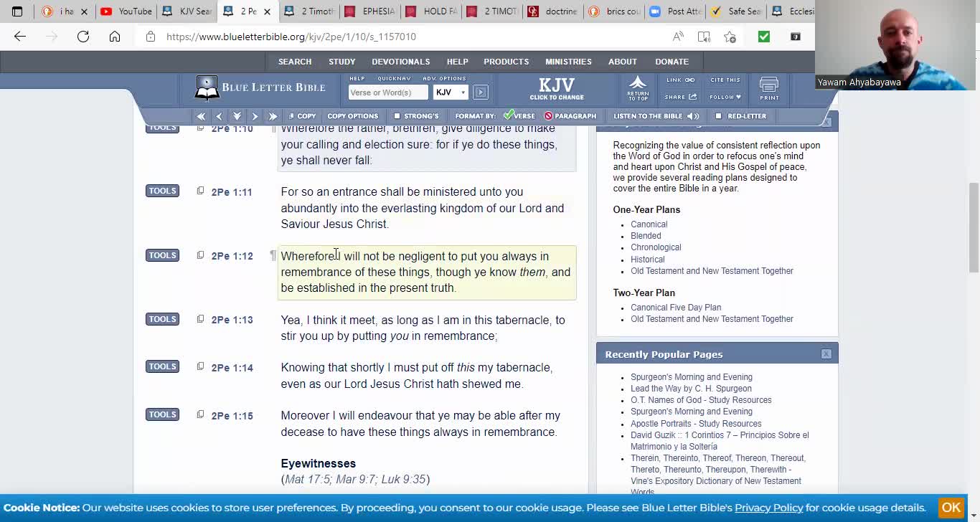Viewport: 980px width, 522px height.
Task: Open Tools for verse 2Pe 1:12
Action: [x=162, y=255]
